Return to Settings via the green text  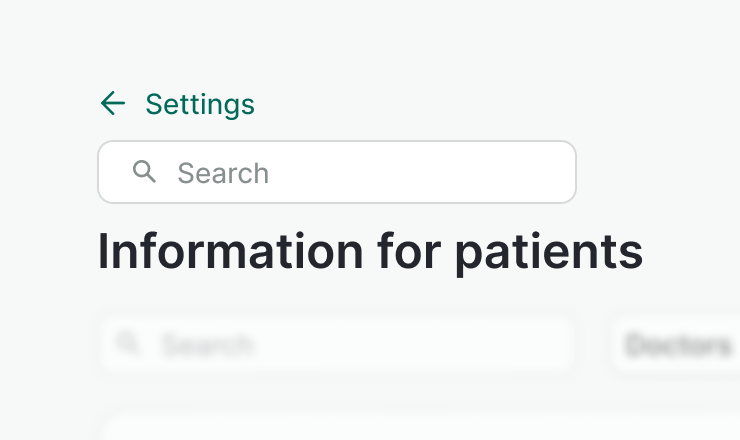200,104
